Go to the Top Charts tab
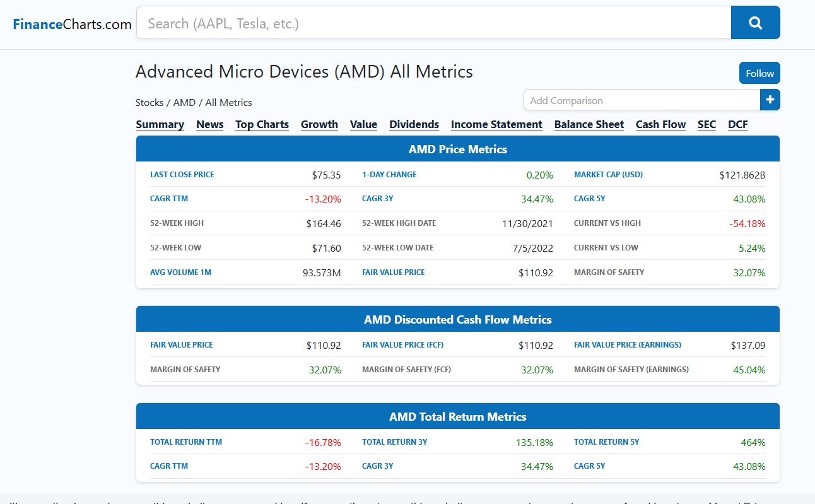The width and height of the screenshot is (815, 504). (x=262, y=124)
